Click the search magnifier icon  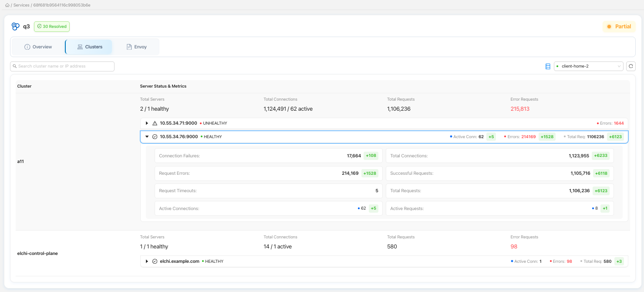coord(15,66)
